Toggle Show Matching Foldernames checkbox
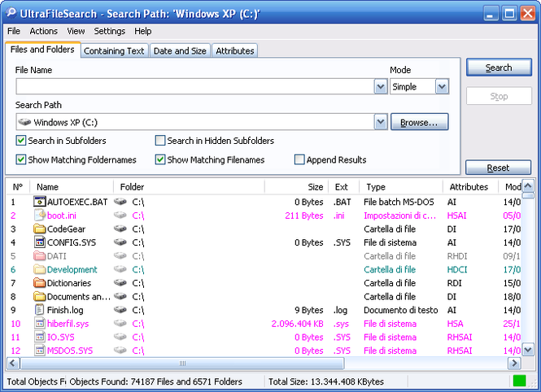 [21, 159]
